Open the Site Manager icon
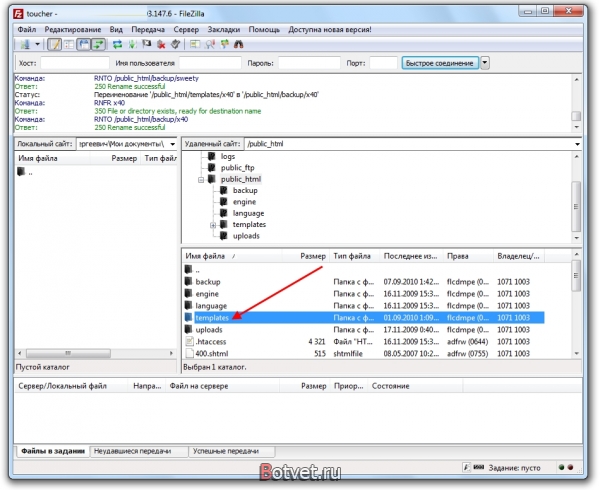 tap(25, 44)
